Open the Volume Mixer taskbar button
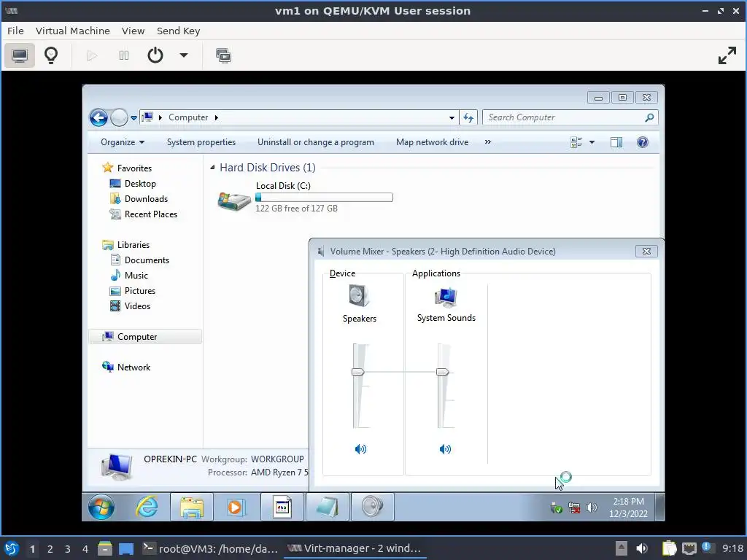Viewport: 747px width, 560px height. tap(372, 507)
